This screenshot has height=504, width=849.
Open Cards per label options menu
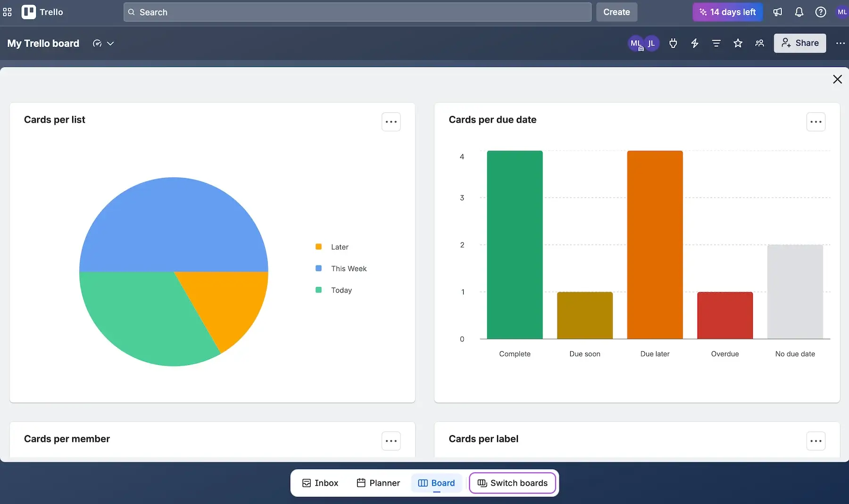click(816, 441)
